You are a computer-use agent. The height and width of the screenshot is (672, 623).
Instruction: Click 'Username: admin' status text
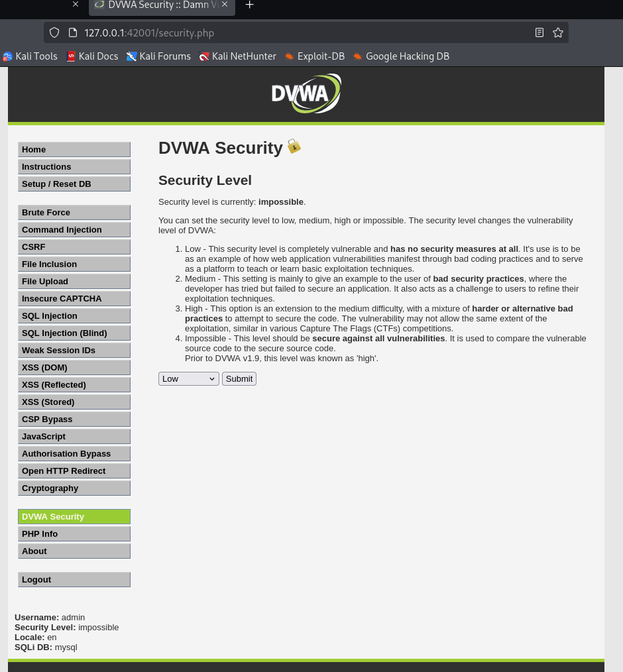point(50,618)
